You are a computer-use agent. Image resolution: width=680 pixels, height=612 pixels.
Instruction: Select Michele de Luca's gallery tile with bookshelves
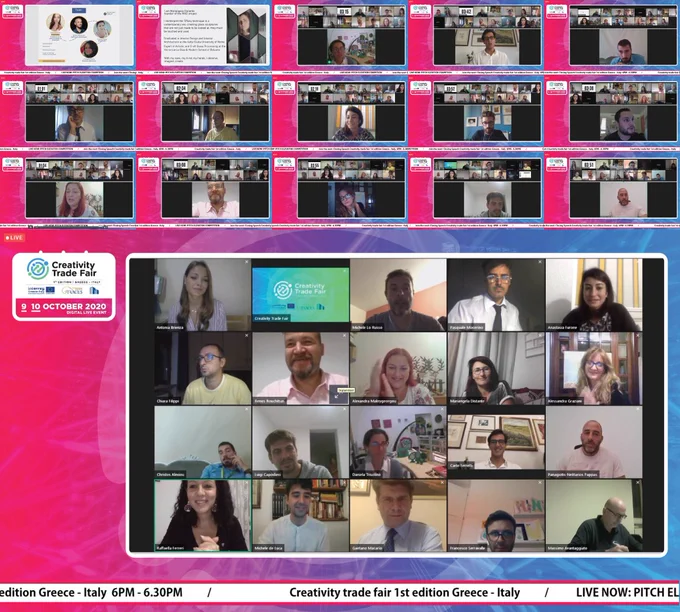tap(301, 515)
